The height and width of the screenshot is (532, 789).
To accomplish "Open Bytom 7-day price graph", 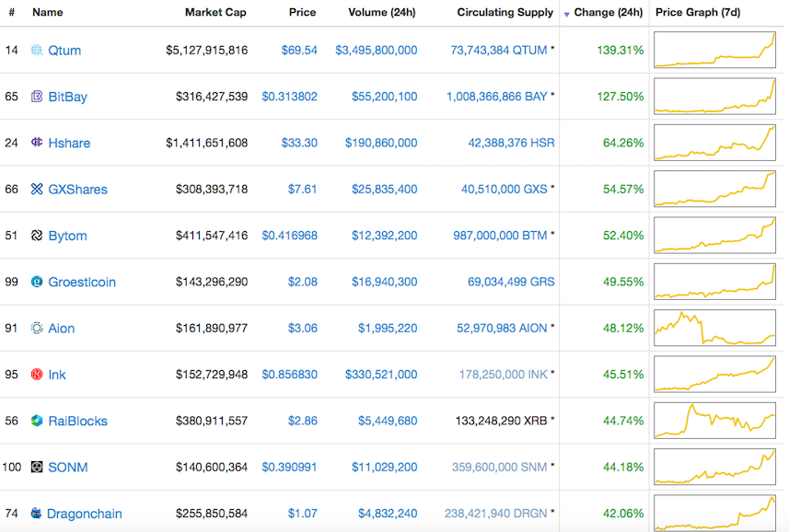I will (x=714, y=235).
